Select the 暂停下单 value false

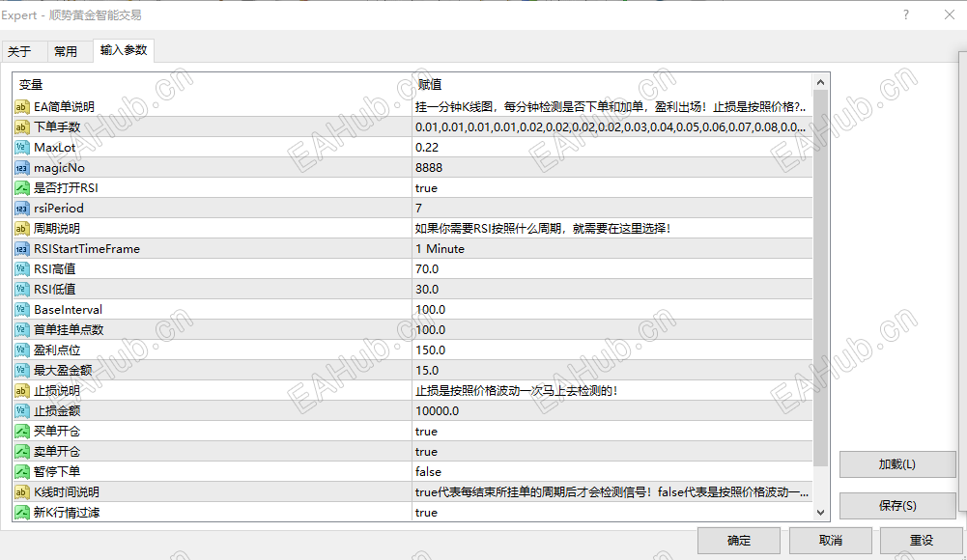428,472
